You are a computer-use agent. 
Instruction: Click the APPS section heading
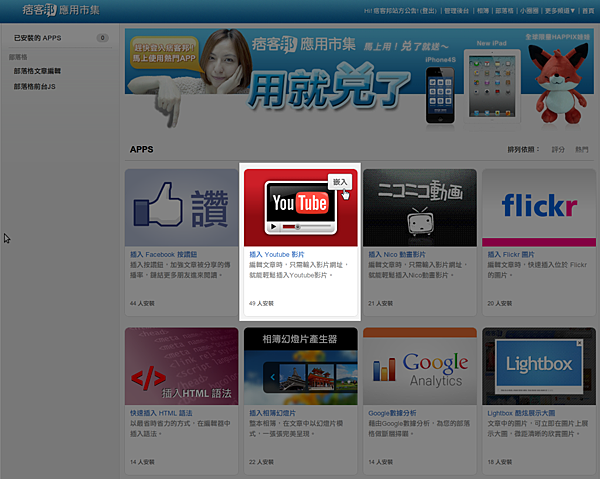[x=142, y=150]
